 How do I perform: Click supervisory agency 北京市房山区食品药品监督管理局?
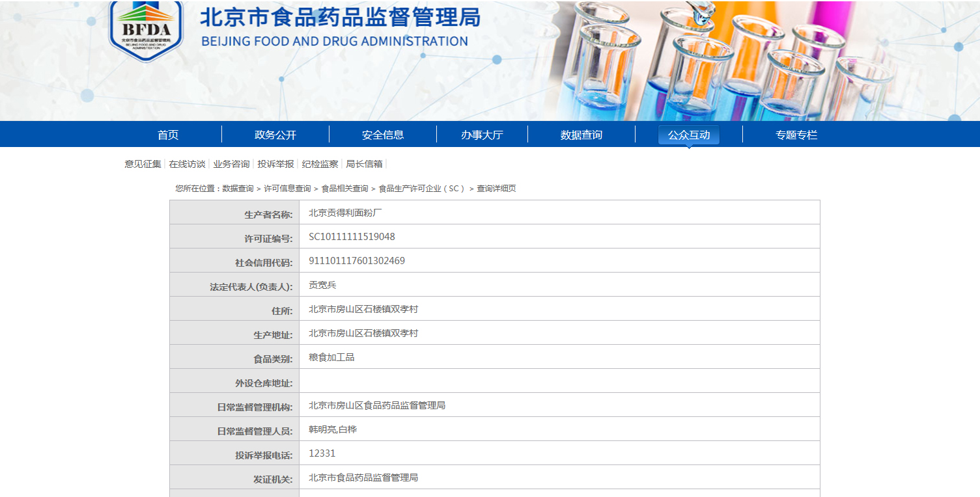pyautogui.click(x=377, y=405)
